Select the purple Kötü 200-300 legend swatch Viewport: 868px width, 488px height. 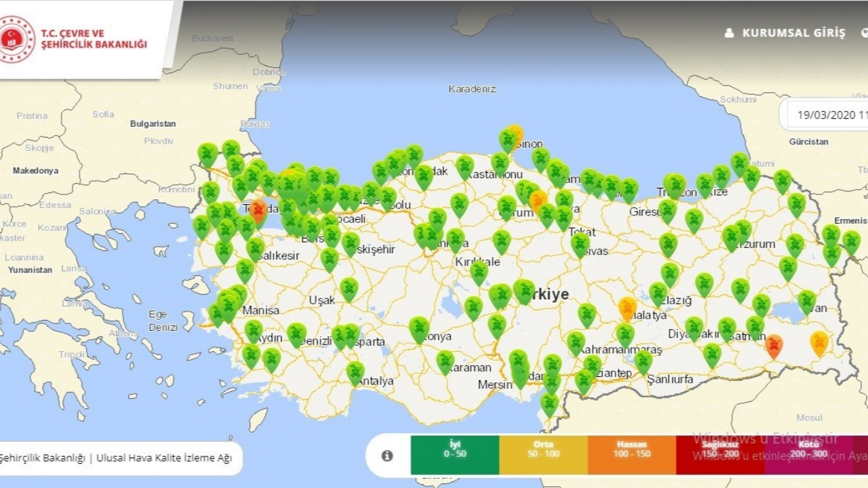[808, 455]
